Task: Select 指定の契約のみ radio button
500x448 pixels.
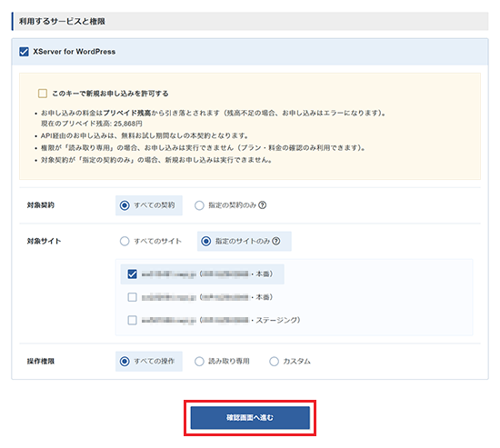Action: [199, 205]
